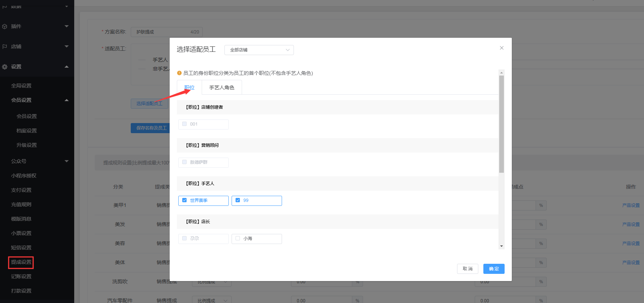Check the 小海 employee checkbox
Image resolution: width=644 pixels, height=303 pixels.
(x=238, y=238)
